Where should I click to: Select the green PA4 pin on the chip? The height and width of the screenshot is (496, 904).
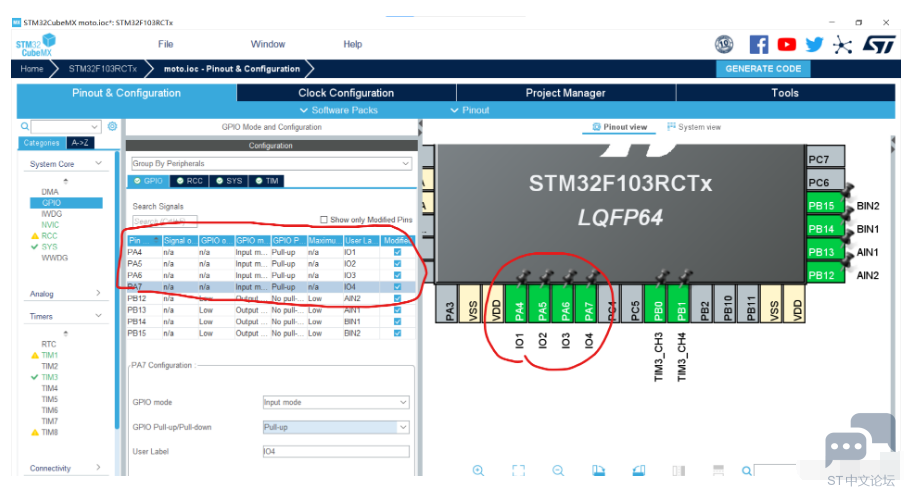coord(519,303)
